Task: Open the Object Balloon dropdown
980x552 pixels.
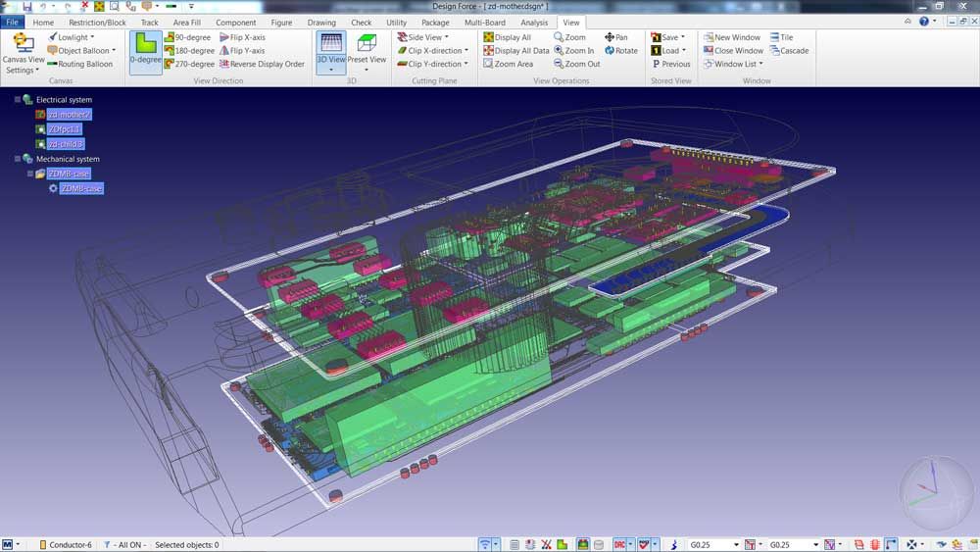Action: click(82, 51)
